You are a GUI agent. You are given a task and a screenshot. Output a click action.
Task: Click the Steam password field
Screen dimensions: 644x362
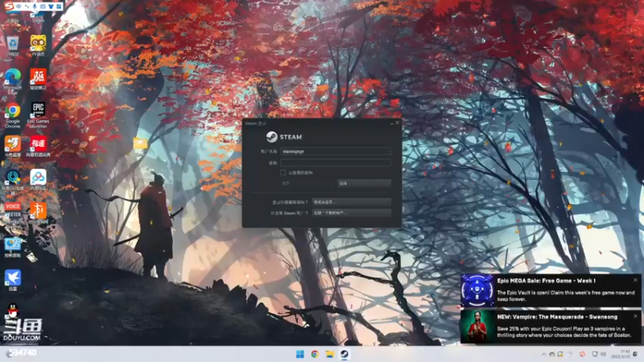point(336,162)
